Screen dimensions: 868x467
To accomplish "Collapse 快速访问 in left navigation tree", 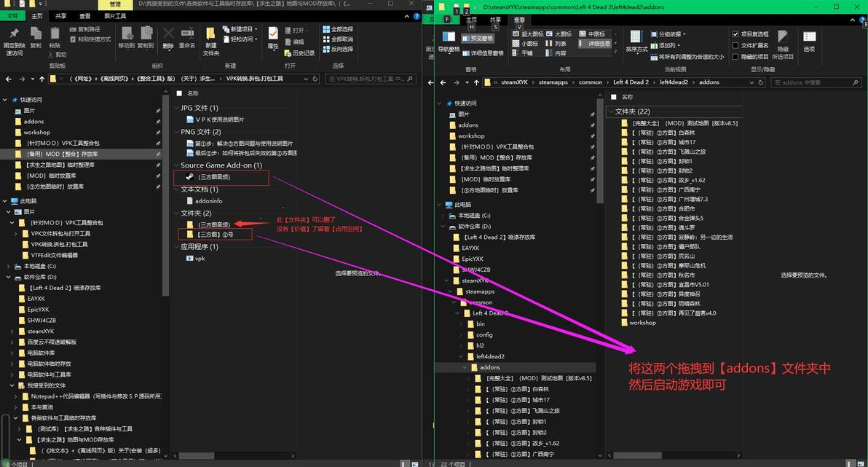I will [x=5, y=101].
